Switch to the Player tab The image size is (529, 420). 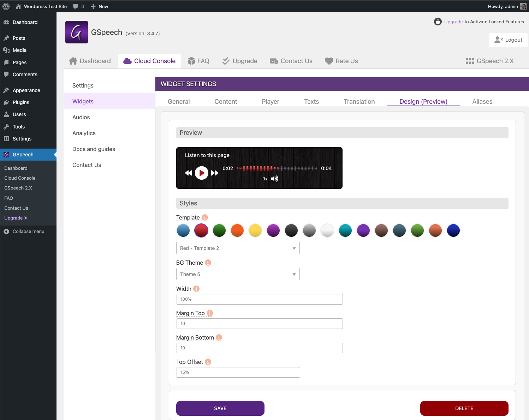[271, 102]
